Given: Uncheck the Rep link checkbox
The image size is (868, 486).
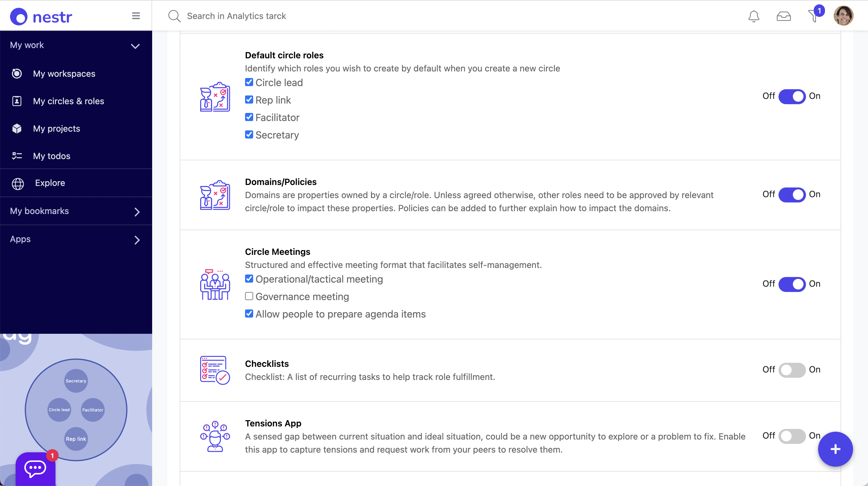Looking at the screenshot, I should point(249,100).
